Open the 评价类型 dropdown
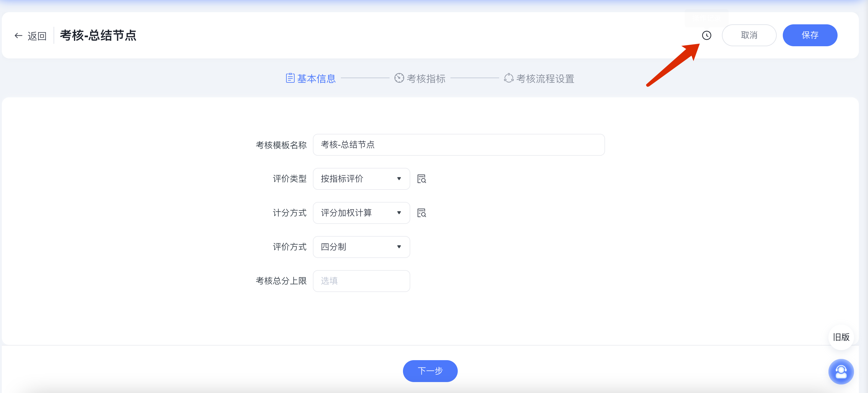The width and height of the screenshot is (868, 393). [361, 179]
